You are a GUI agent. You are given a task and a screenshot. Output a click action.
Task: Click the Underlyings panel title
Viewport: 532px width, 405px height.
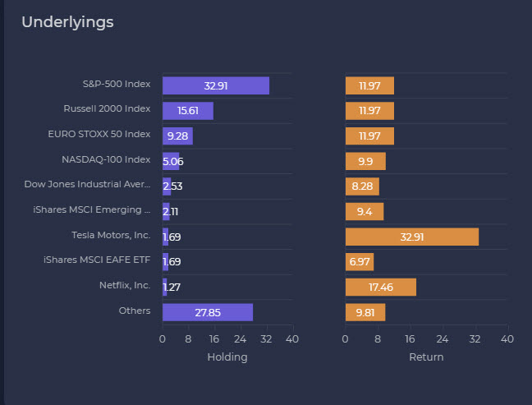tap(67, 22)
